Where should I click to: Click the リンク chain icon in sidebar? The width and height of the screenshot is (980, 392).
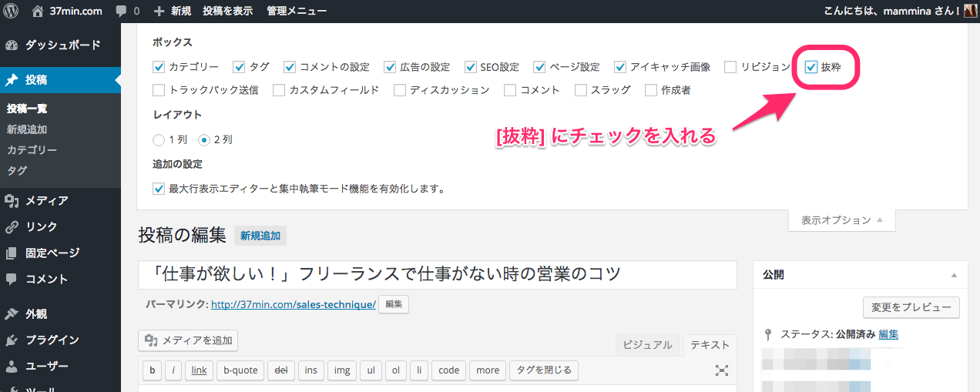12,226
